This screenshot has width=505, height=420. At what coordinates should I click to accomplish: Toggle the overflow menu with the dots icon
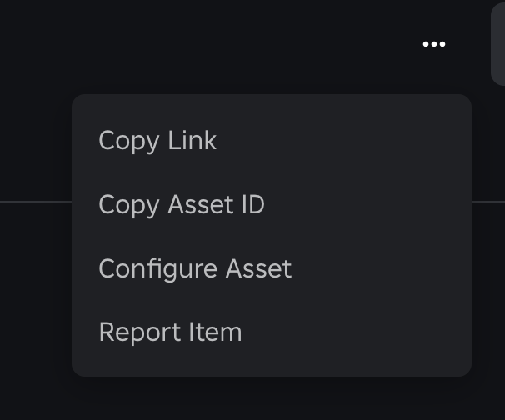tap(434, 44)
